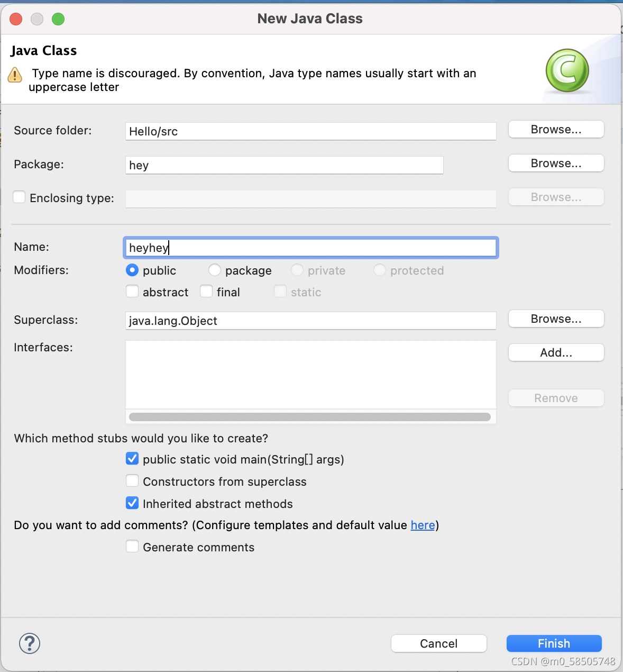623x672 pixels.
Task: Toggle the "Enclosing type" checkbox
Action: 19,196
